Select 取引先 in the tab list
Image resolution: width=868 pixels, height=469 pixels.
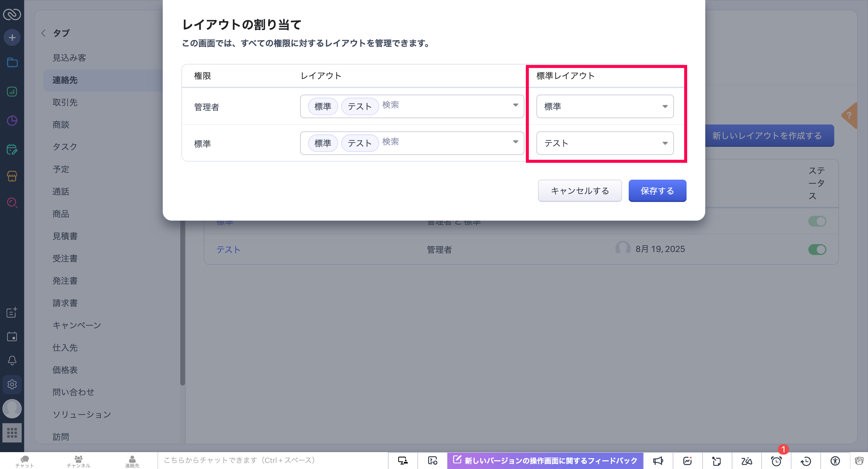(x=65, y=102)
